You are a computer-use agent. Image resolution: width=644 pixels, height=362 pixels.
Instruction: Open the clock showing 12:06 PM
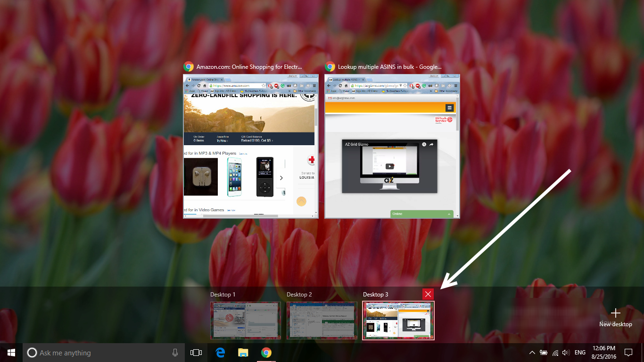[604, 353]
